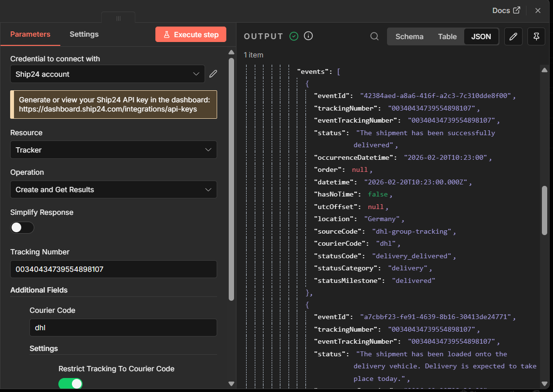
Task: Switch output to Table view
Action: tap(447, 37)
